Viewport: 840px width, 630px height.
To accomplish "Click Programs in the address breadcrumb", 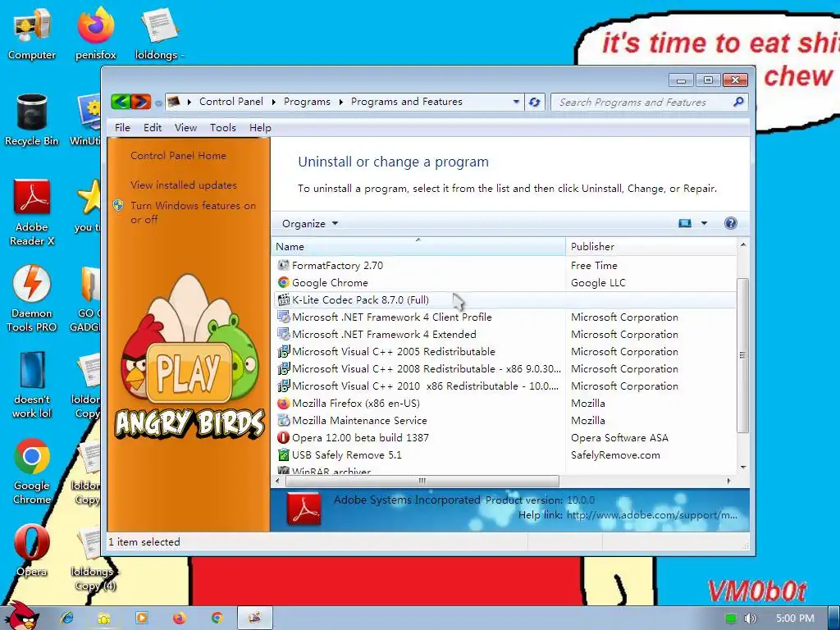I will click(307, 101).
